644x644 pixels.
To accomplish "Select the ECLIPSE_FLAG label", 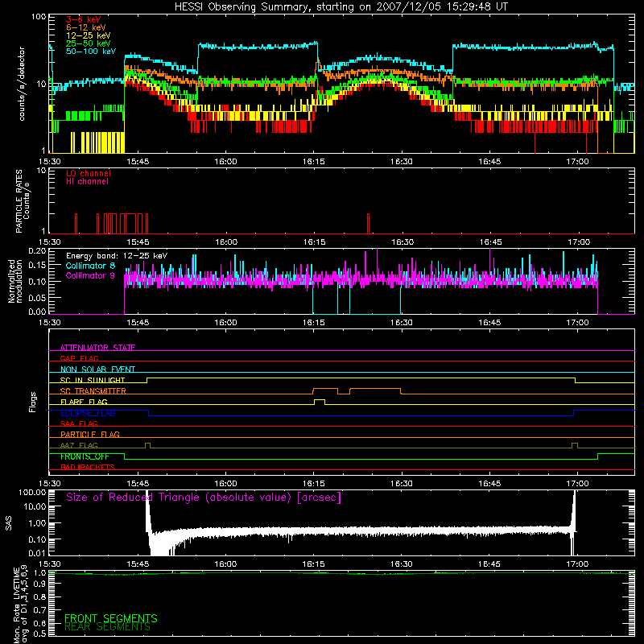I will click(88, 413).
